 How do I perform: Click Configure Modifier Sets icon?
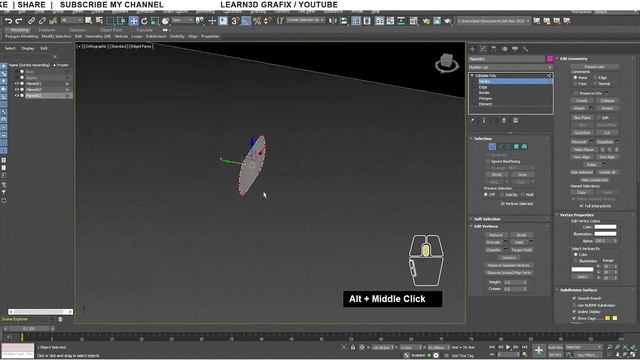coord(516,120)
